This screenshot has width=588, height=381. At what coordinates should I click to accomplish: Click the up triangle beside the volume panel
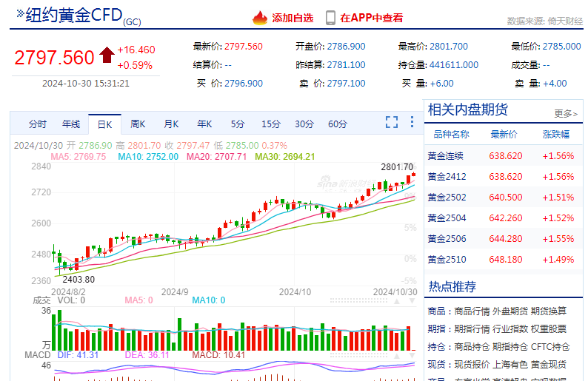click(x=397, y=301)
